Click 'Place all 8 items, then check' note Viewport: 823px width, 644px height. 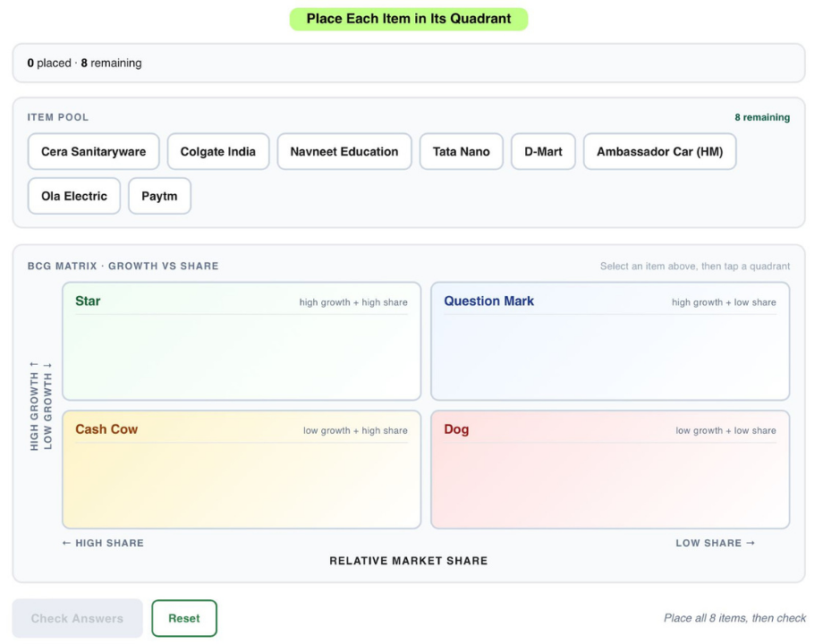pos(734,618)
